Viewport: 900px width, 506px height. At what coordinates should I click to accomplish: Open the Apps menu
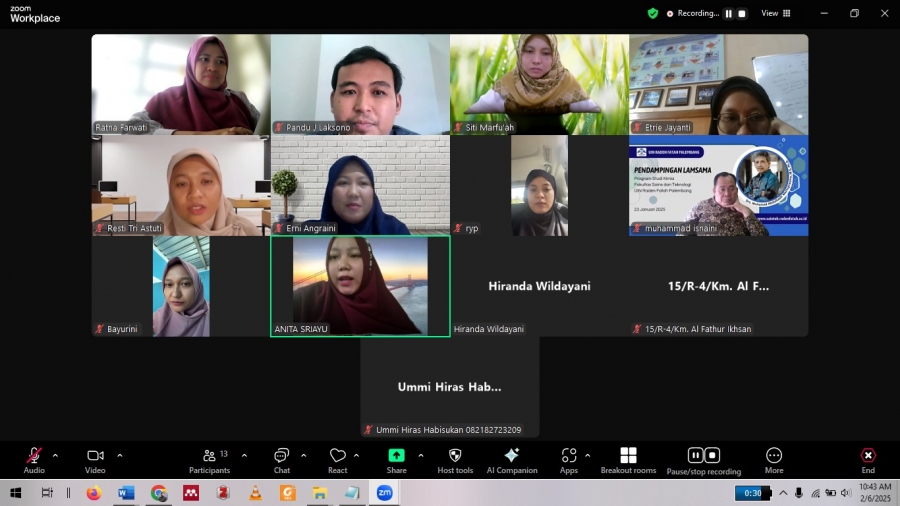pyautogui.click(x=569, y=460)
